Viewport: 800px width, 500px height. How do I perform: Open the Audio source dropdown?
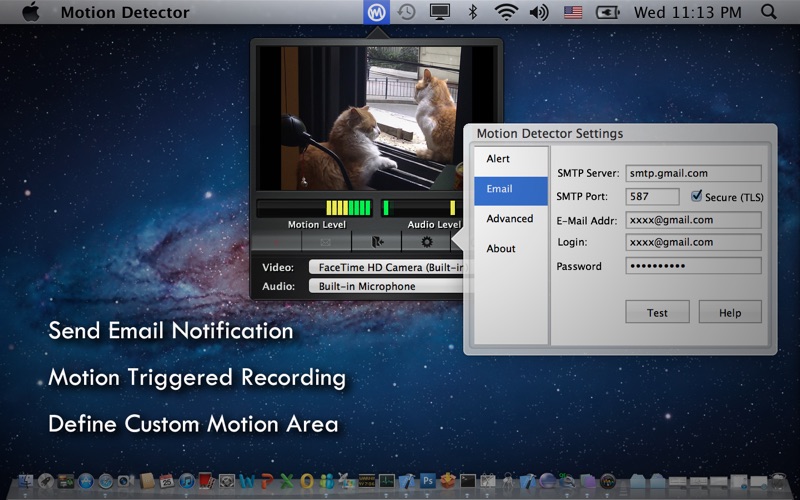(x=388, y=286)
